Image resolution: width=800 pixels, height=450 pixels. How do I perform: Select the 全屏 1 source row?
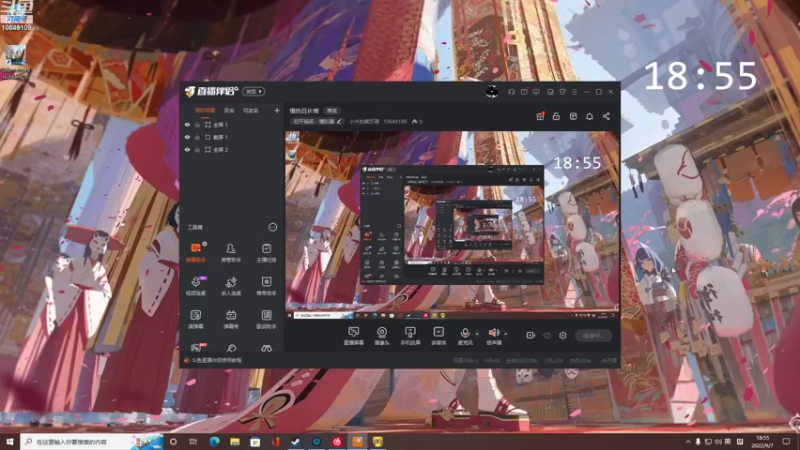tap(232, 124)
